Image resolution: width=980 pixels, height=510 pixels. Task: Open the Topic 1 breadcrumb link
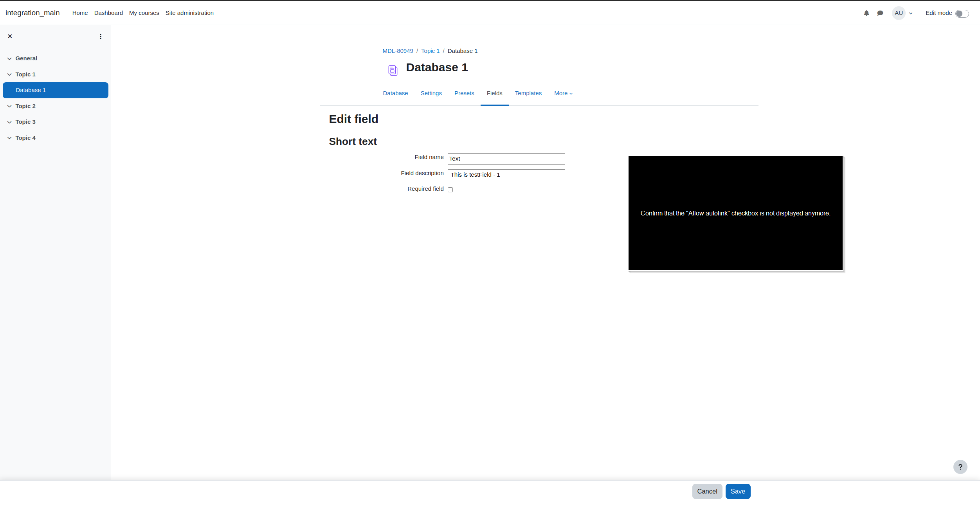click(x=430, y=51)
